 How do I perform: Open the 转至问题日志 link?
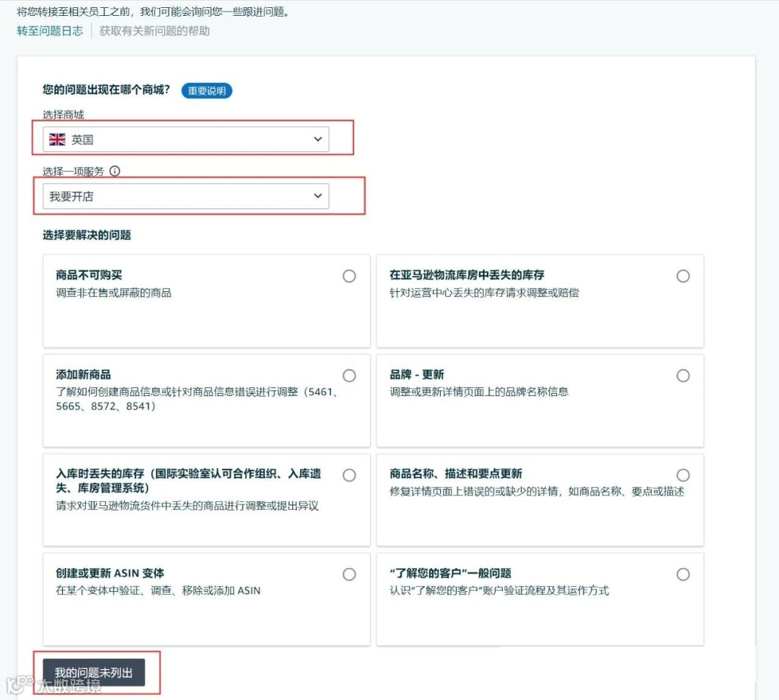50,31
